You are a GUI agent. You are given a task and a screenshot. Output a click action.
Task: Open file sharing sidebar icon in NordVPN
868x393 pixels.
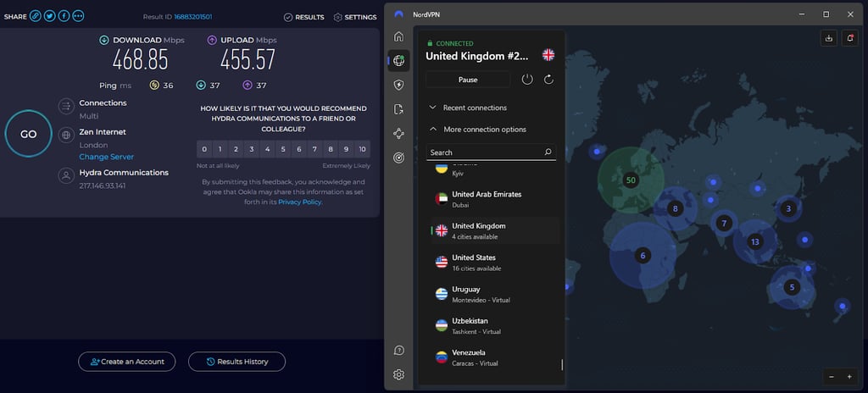click(398, 109)
